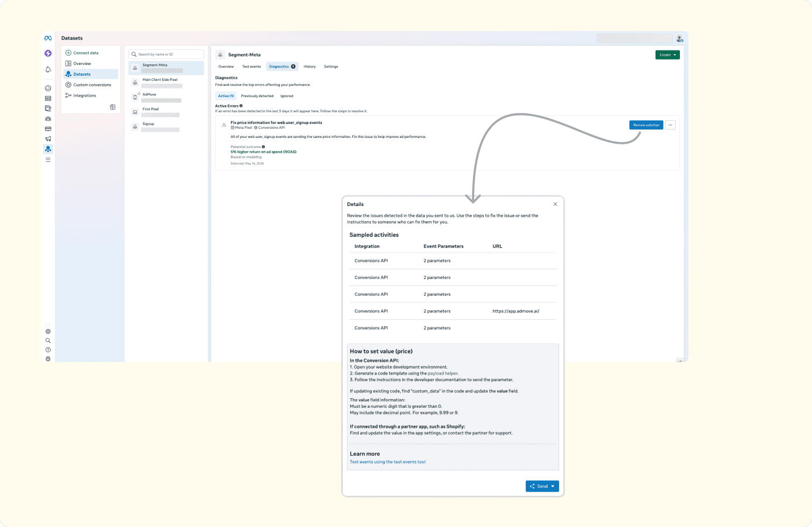Image resolution: width=812 pixels, height=527 pixels.
Task: Click the Event Parameters column header
Action: tap(444, 246)
